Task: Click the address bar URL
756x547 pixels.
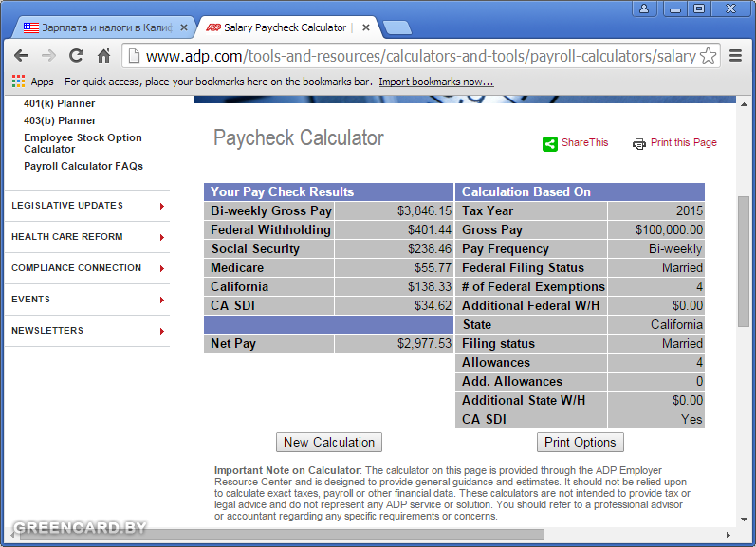Action: 420,56
